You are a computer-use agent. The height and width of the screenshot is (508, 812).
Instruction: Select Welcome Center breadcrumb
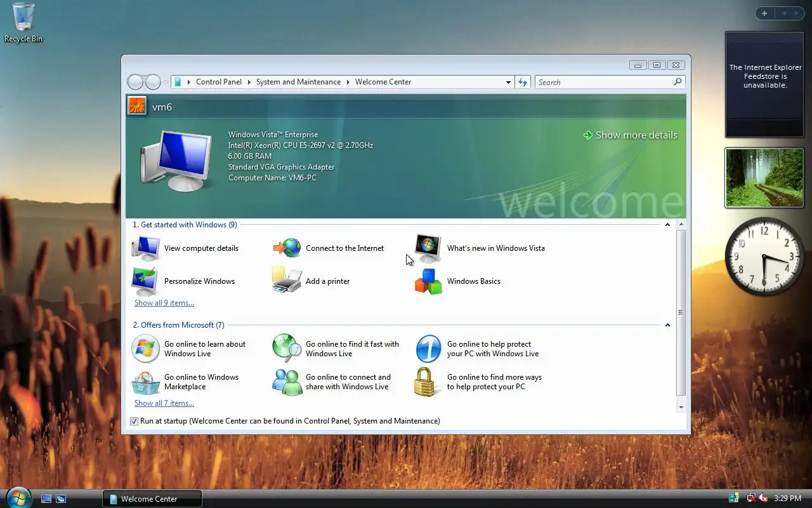pos(383,82)
